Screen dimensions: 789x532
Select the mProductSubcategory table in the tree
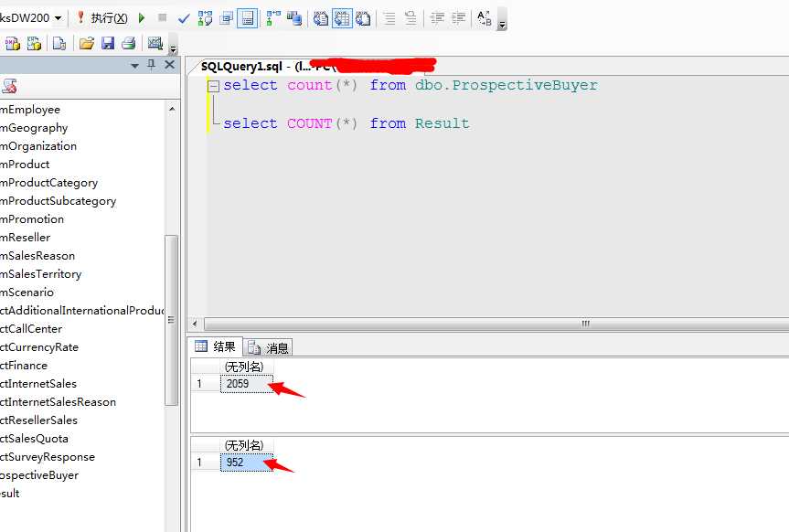pyautogui.click(x=59, y=201)
